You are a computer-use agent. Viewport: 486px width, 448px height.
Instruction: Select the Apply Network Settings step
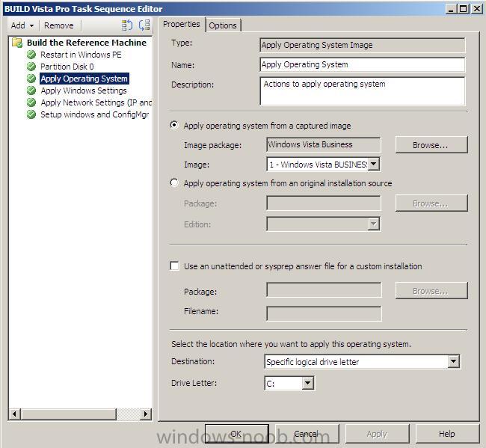point(96,102)
